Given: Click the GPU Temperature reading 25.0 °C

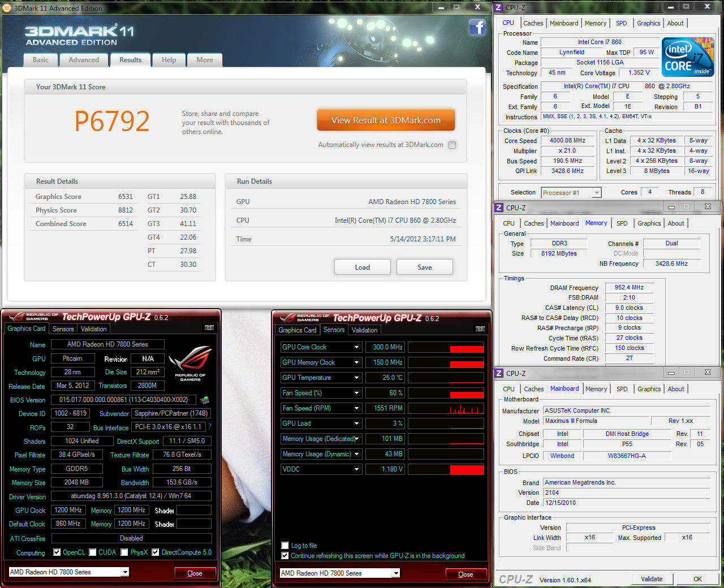Looking at the screenshot, I should click(385, 378).
